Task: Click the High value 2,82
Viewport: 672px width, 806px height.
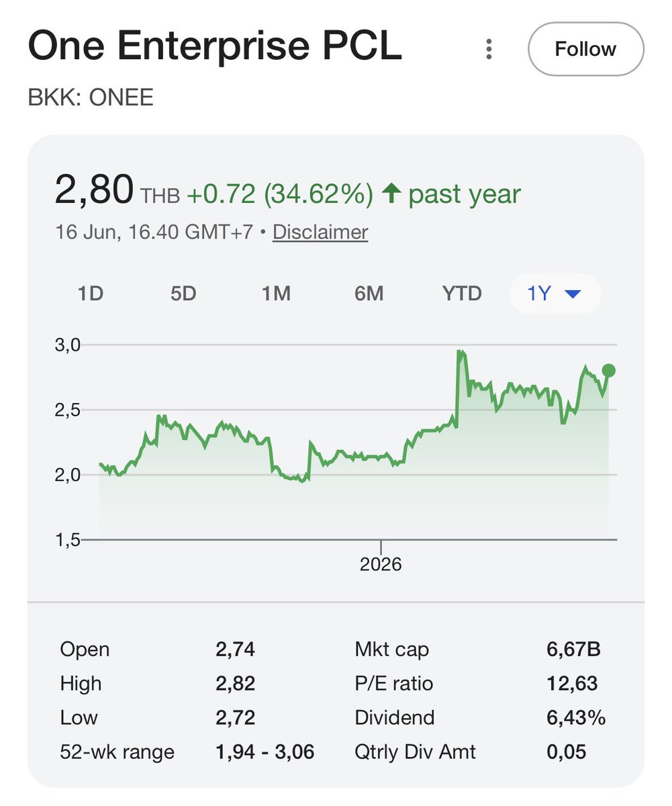Action: pos(236,684)
